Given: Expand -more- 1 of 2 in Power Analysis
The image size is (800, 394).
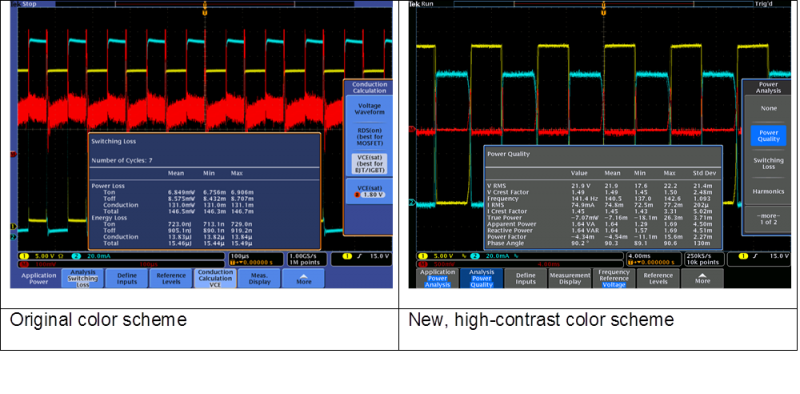Looking at the screenshot, I should pyautogui.click(x=768, y=219).
